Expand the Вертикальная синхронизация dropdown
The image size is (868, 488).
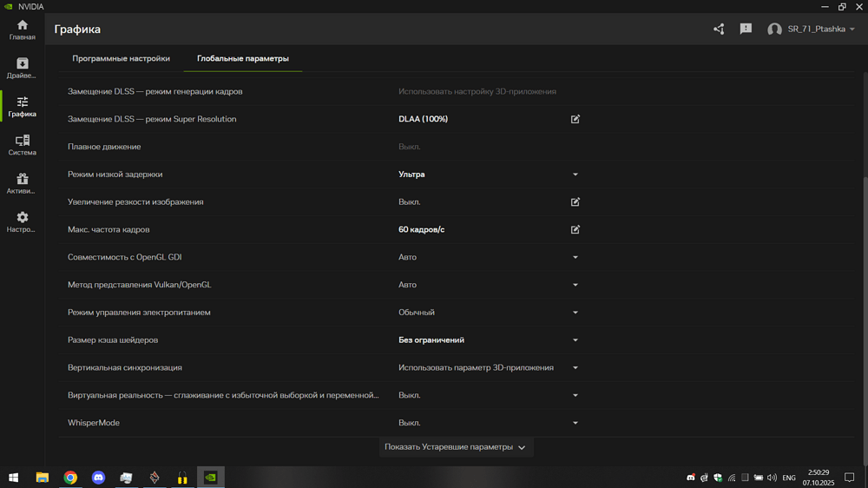click(x=575, y=368)
